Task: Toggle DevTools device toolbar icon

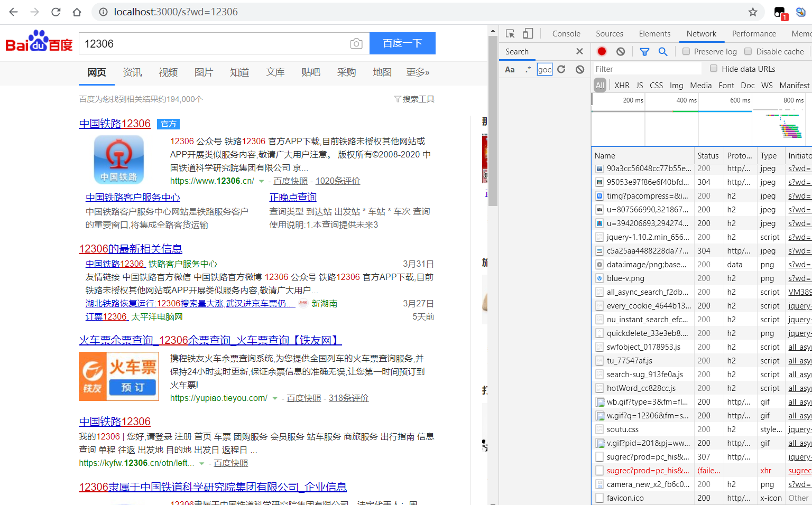Action: 528,33
